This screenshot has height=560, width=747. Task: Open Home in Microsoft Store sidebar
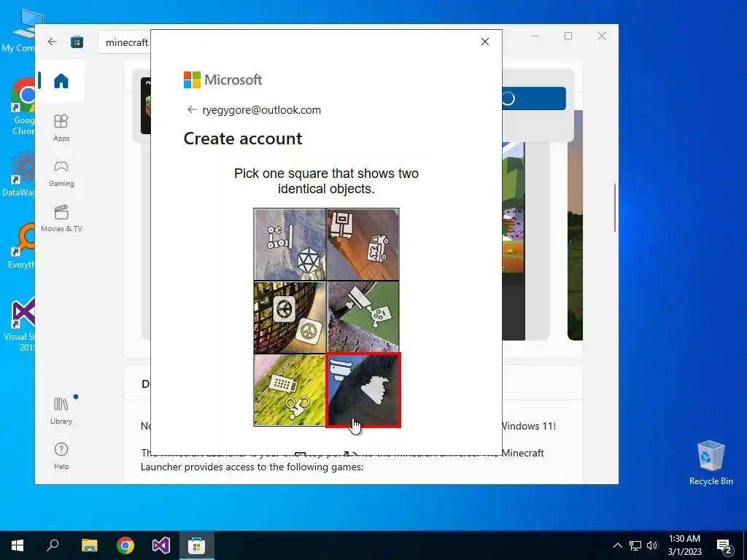61,81
